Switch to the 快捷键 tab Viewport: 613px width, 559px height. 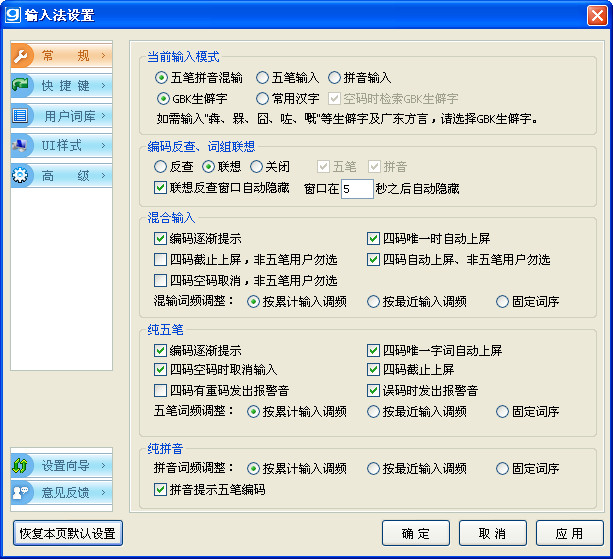(62, 85)
